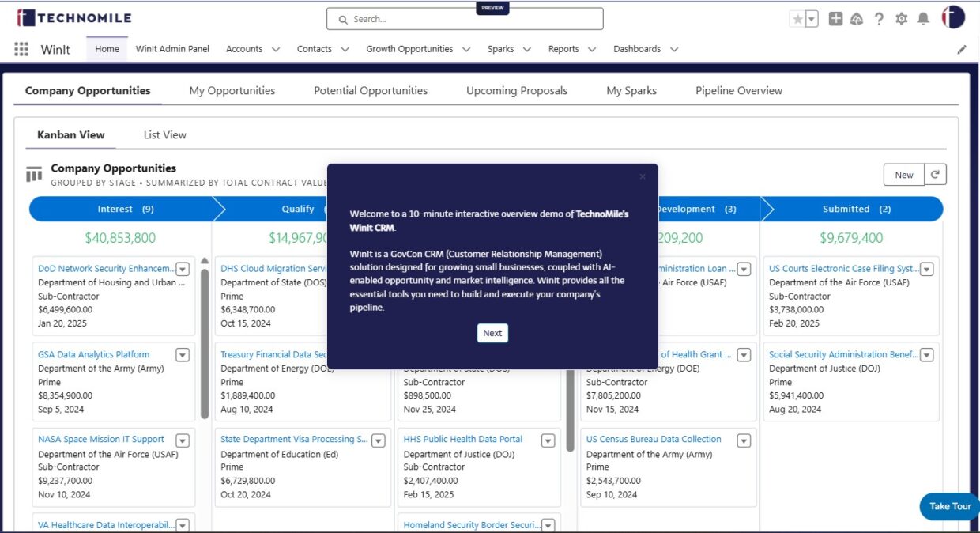Click the Submitted total "$9,679,400"

pyautogui.click(x=852, y=238)
